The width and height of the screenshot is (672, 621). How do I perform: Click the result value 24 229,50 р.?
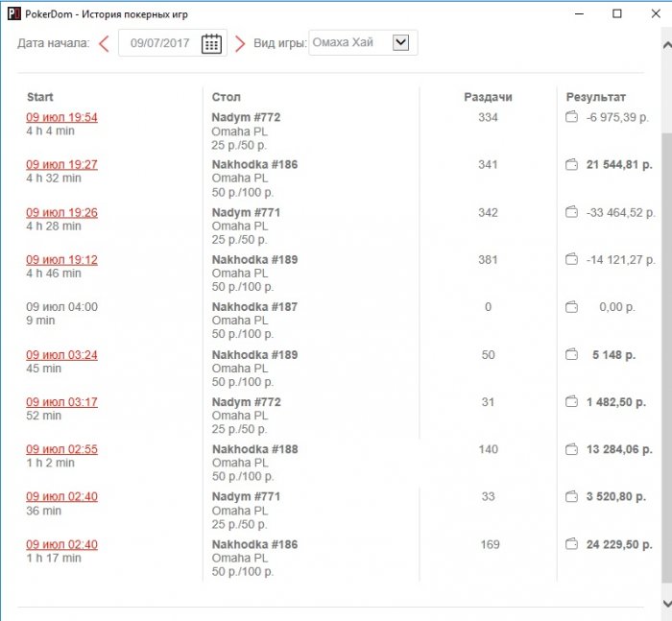619,544
